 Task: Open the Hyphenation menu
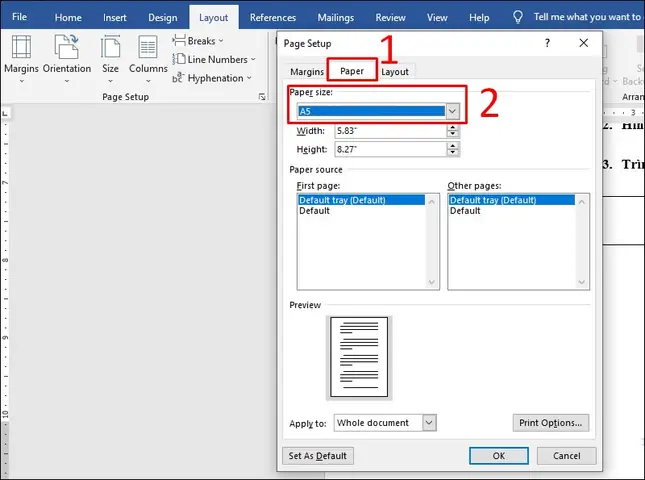[x=212, y=78]
